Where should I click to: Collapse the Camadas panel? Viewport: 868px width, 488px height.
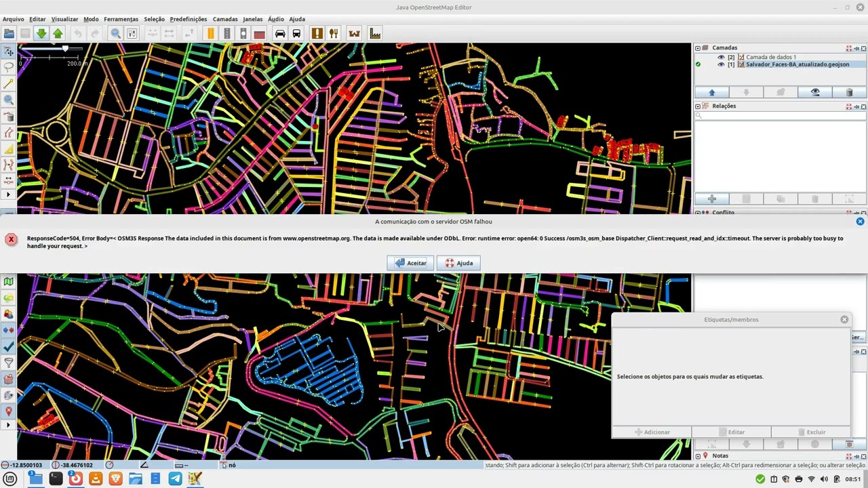698,48
